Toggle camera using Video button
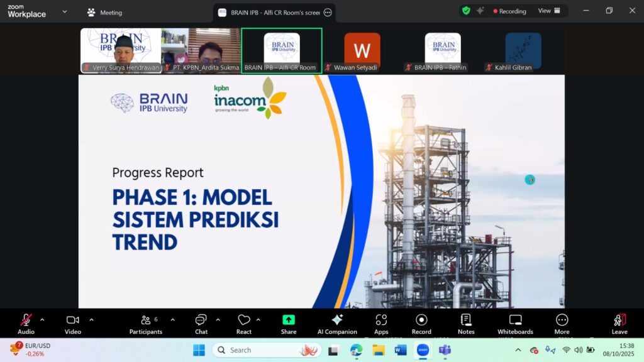 pyautogui.click(x=72, y=324)
